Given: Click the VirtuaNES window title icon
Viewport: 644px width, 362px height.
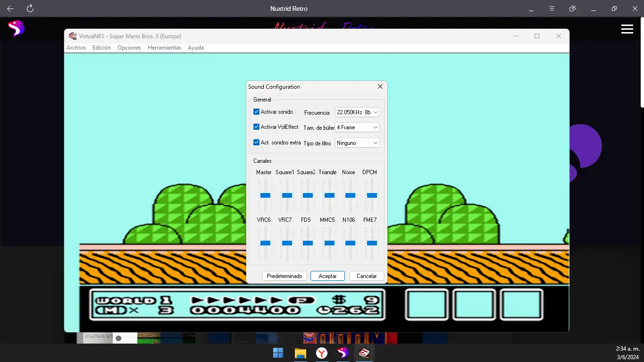Looking at the screenshot, I should [72, 36].
